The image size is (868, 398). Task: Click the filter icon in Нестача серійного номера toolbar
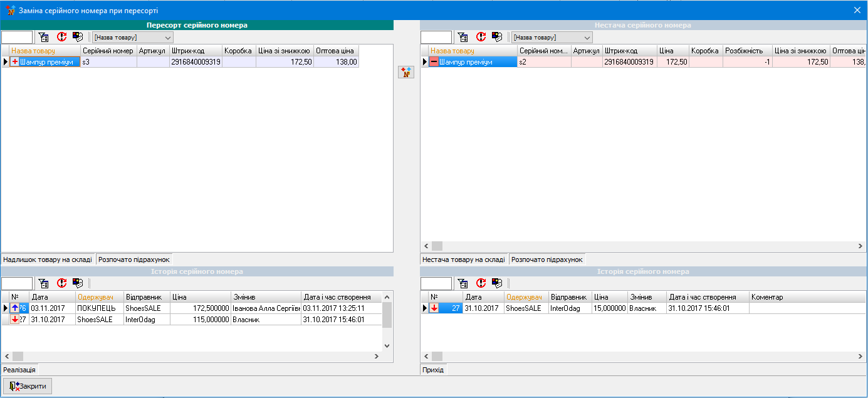point(463,37)
